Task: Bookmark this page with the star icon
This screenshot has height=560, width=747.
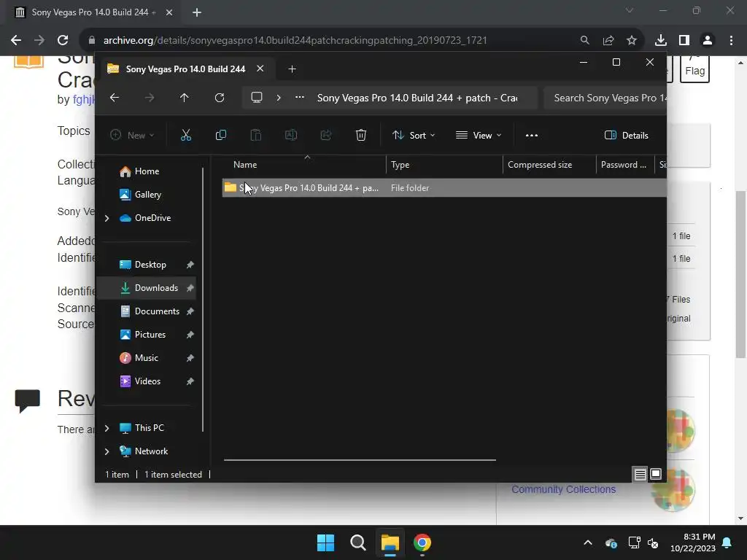Action: [x=632, y=41]
